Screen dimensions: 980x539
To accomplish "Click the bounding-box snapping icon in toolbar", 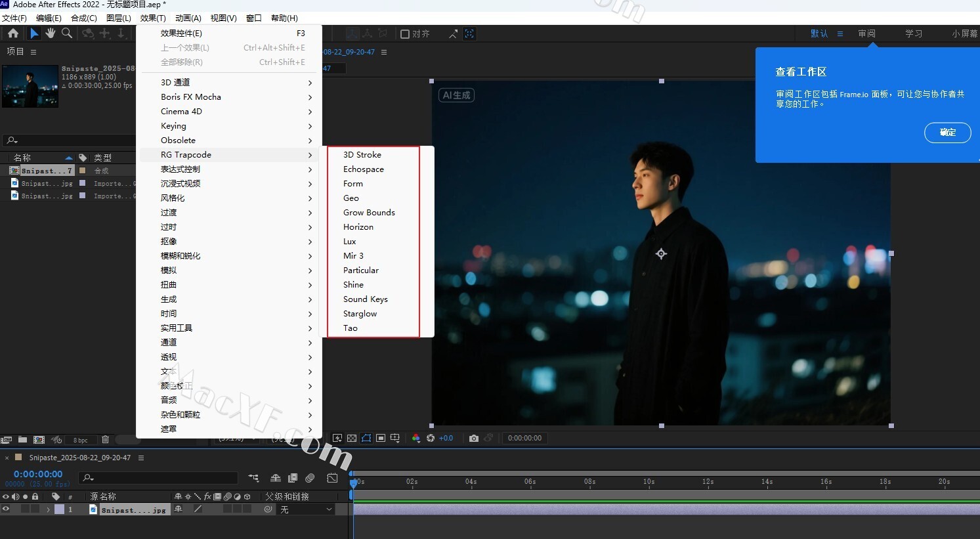I will click(x=469, y=33).
